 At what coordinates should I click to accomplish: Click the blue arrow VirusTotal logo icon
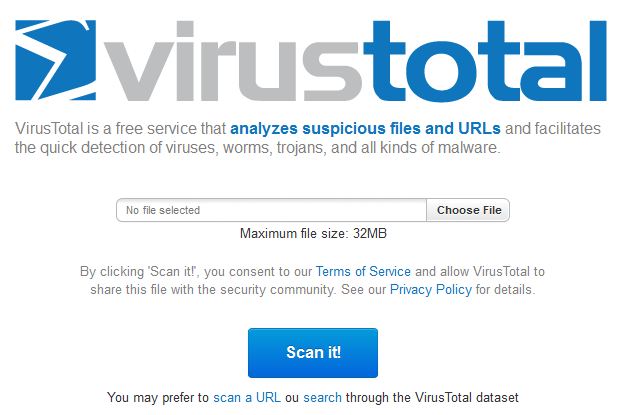[56, 60]
